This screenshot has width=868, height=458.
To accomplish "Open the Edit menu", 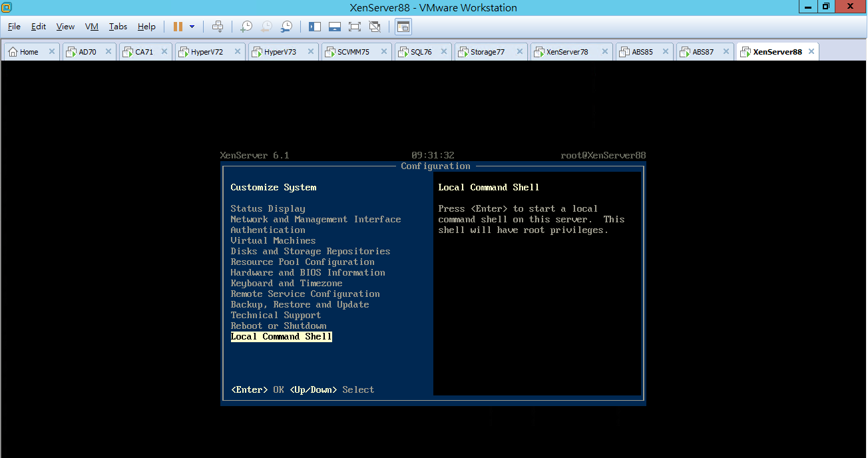I will 39,27.
